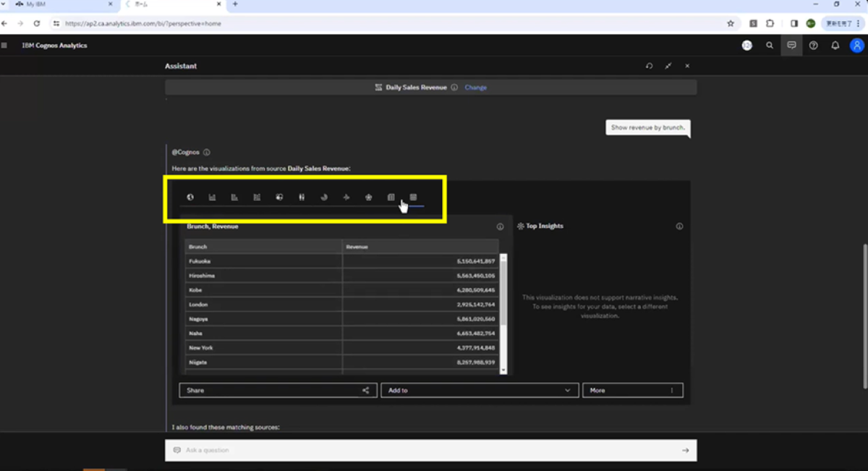Open the tab search chevron in browser

(x=4, y=4)
